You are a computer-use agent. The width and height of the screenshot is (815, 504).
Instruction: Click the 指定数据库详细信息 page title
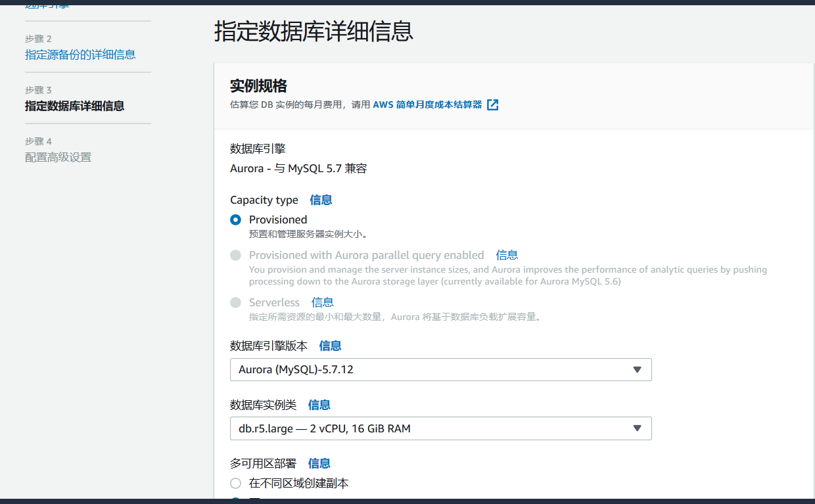pos(314,32)
